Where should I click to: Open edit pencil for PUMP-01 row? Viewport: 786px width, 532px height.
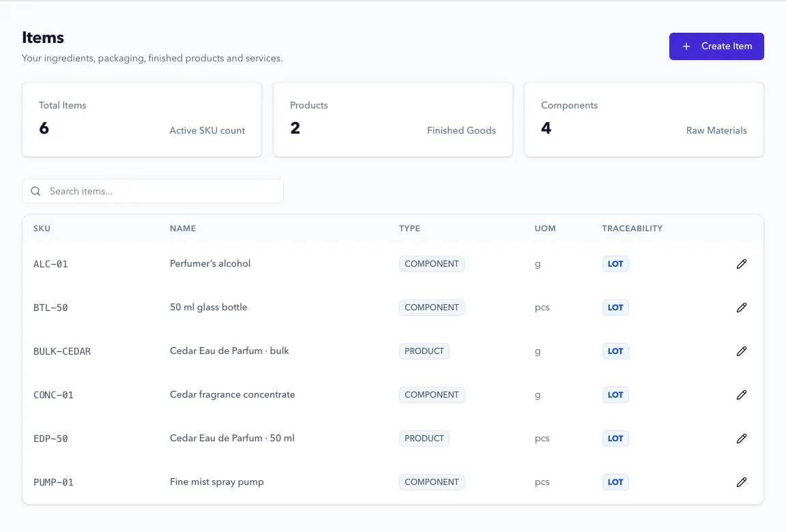(x=742, y=482)
